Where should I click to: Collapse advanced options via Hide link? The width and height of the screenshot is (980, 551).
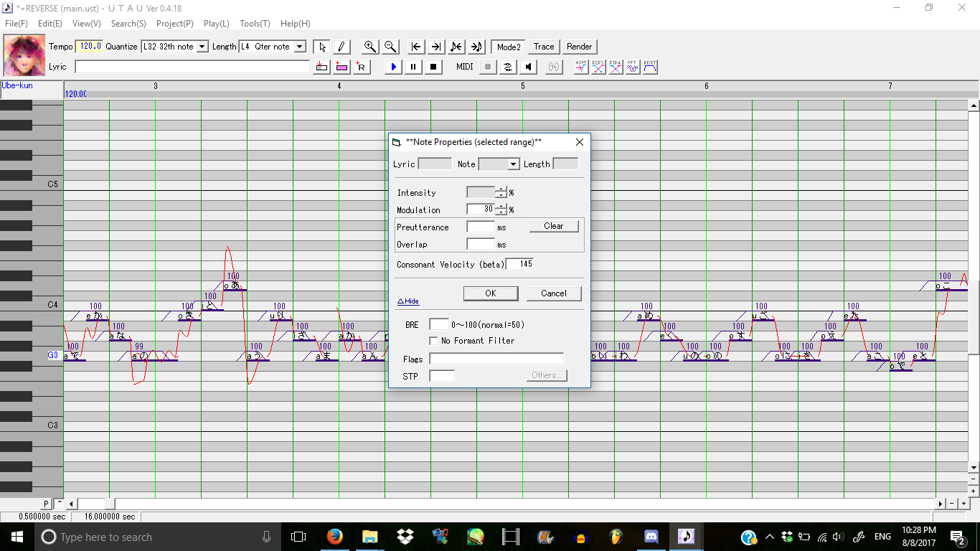point(408,301)
